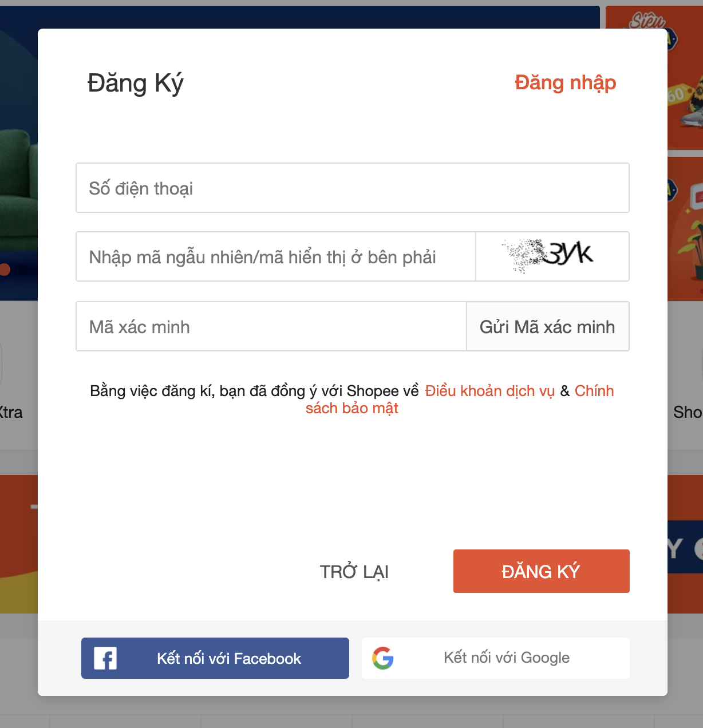Click the Google G logo icon

(383, 658)
